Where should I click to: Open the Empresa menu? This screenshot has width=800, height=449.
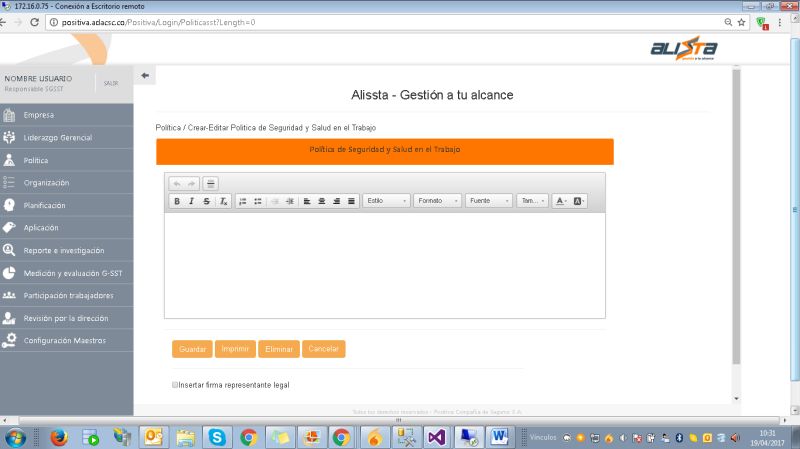tap(66, 115)
